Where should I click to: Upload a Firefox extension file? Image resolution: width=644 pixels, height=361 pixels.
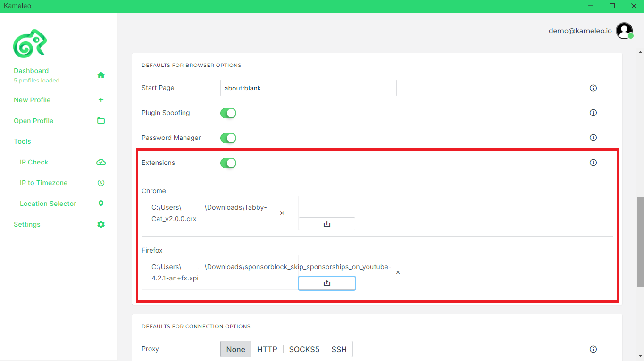tap(327, 283)
